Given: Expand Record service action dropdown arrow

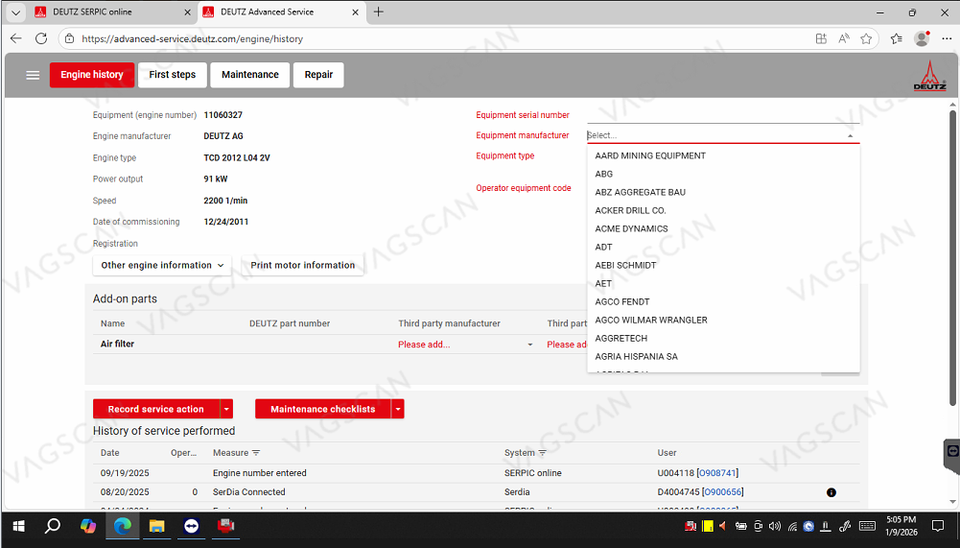Looking at the screenshot, I should [x=227, y=409].
